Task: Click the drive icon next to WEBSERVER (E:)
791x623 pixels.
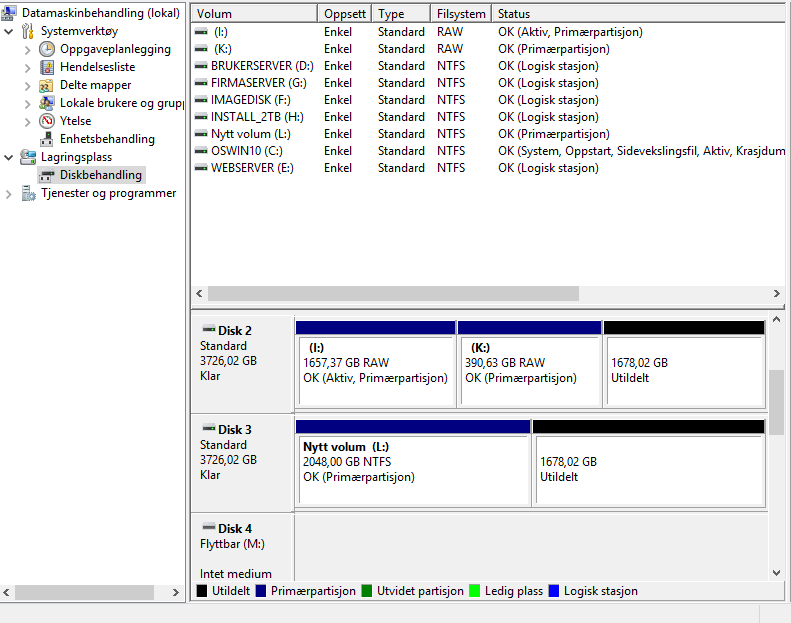Action: tap(201, 168)
